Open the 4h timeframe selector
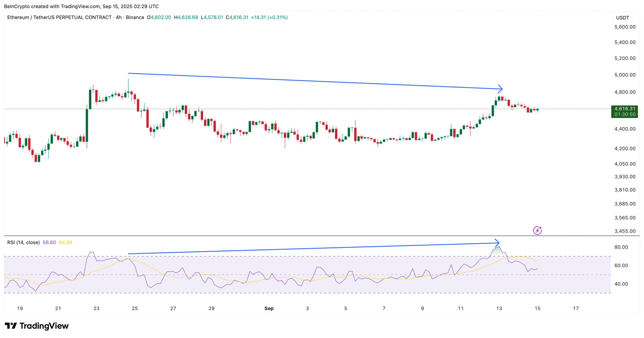The width and height of the screenshot is (644, 338). tap(118, 17)
